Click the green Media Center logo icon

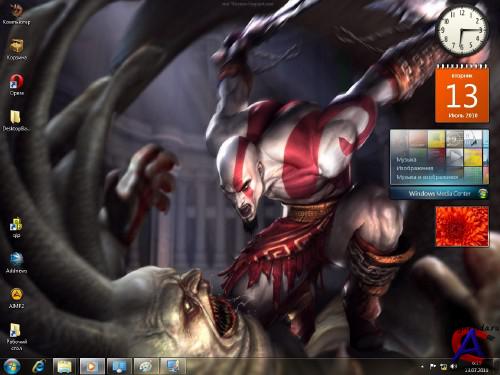(482, 193)
